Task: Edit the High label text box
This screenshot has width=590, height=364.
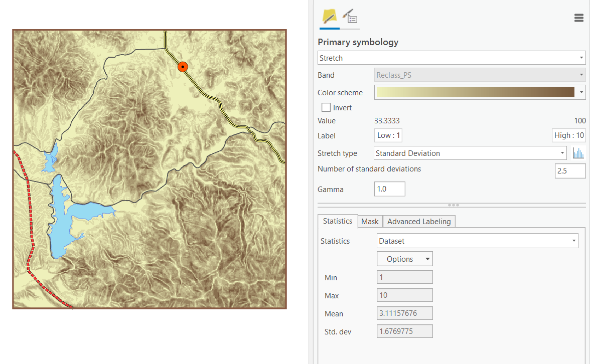Action: click(x=568, y=135)
